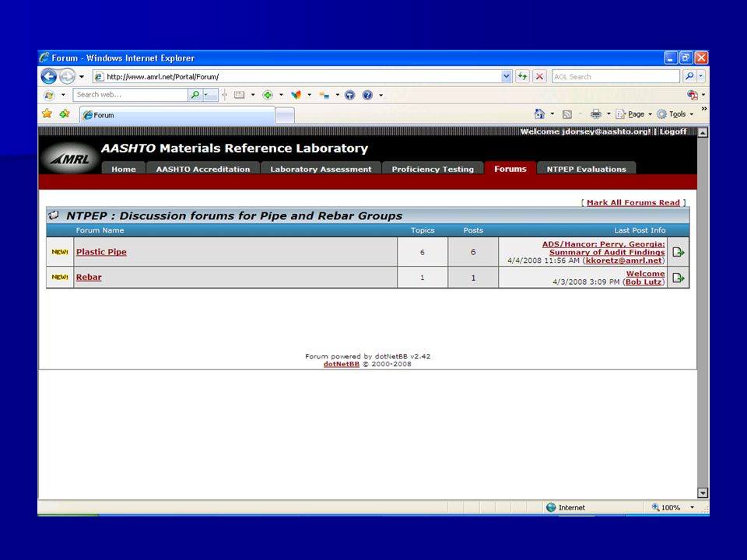Image resolution: width=747 pixels, height=560 pixels.
Task: Click the Home page house icon
Action: pyautogui.click(x=539, y=114)
